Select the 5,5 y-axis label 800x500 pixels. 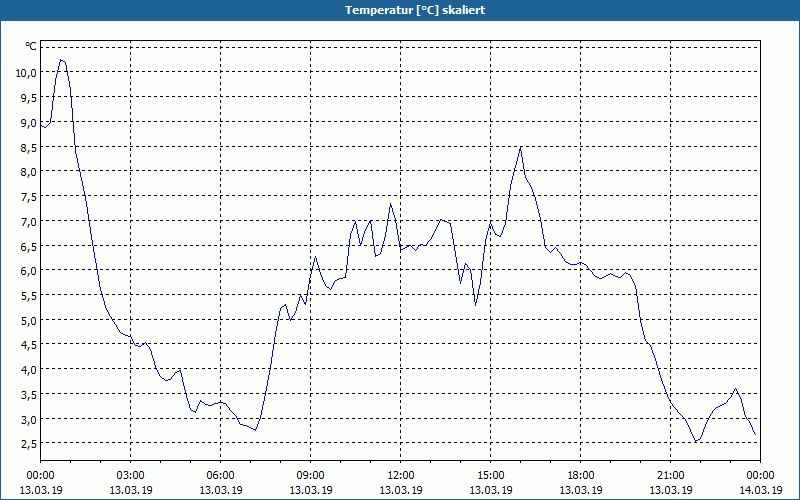tap(29, 295)
